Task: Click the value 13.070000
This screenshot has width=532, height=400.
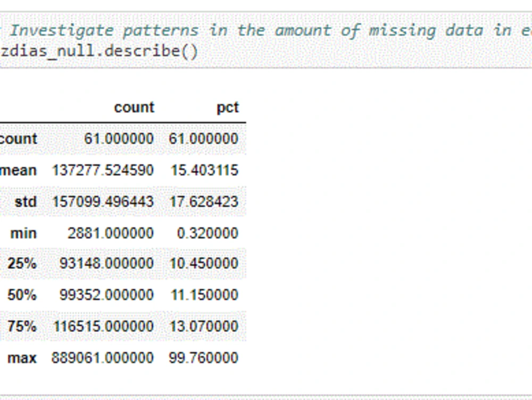Action: (204, 326)
